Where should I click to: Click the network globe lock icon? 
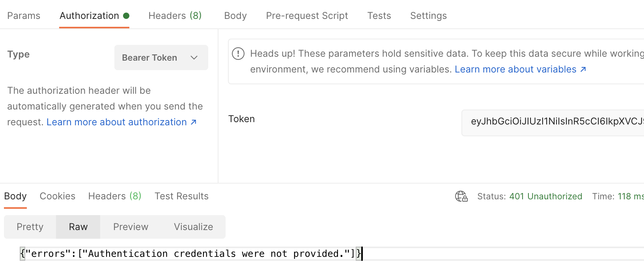(461, 196)
